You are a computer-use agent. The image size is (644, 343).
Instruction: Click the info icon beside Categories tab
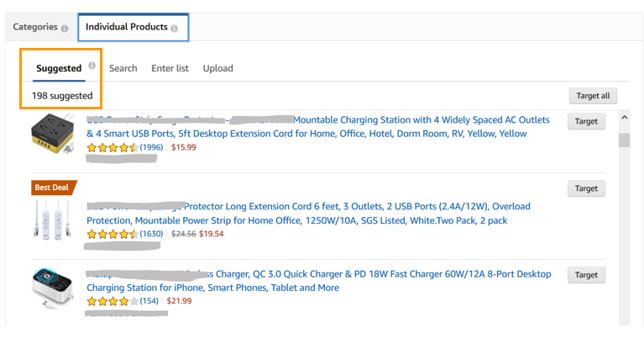pos(64,28)
